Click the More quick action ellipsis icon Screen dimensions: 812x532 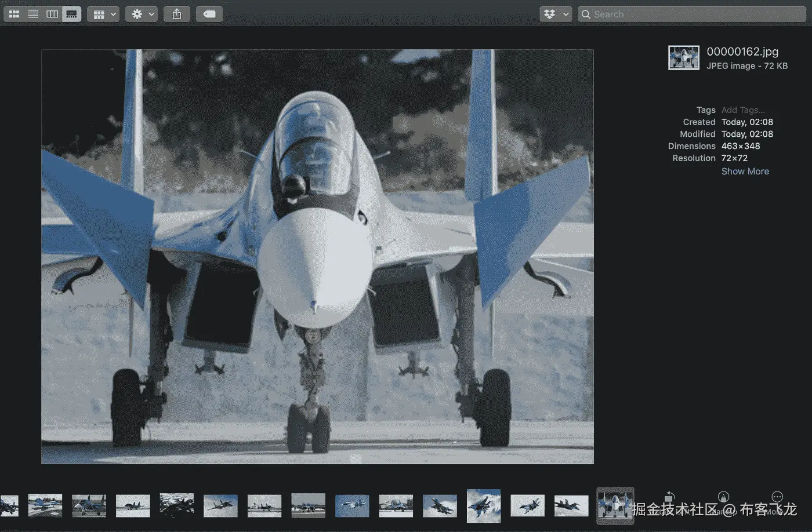pos(777,497)
